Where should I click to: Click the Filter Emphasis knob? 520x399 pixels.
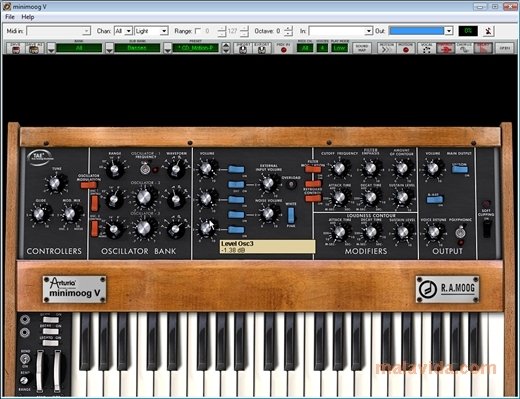pyautogui.click(x=371, y=168)
